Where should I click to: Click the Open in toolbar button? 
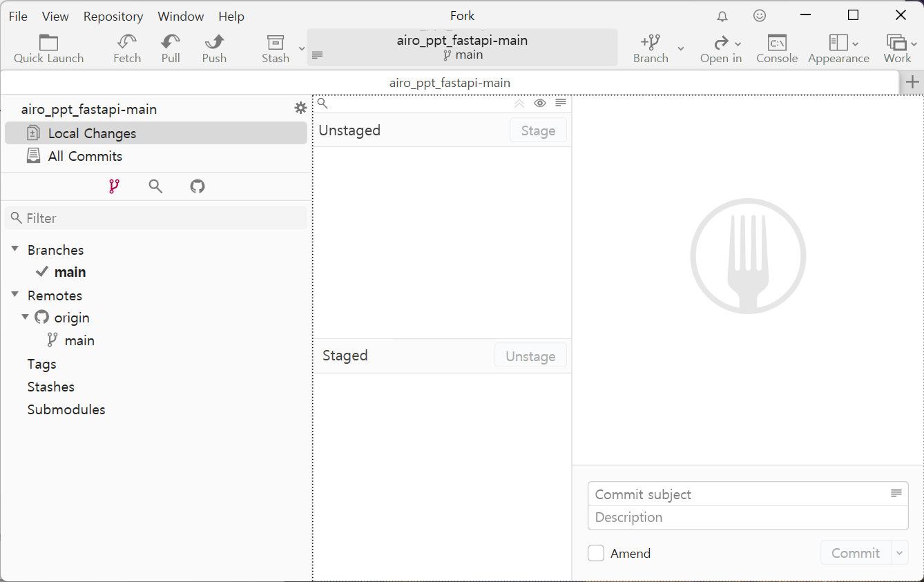(721, 49)
